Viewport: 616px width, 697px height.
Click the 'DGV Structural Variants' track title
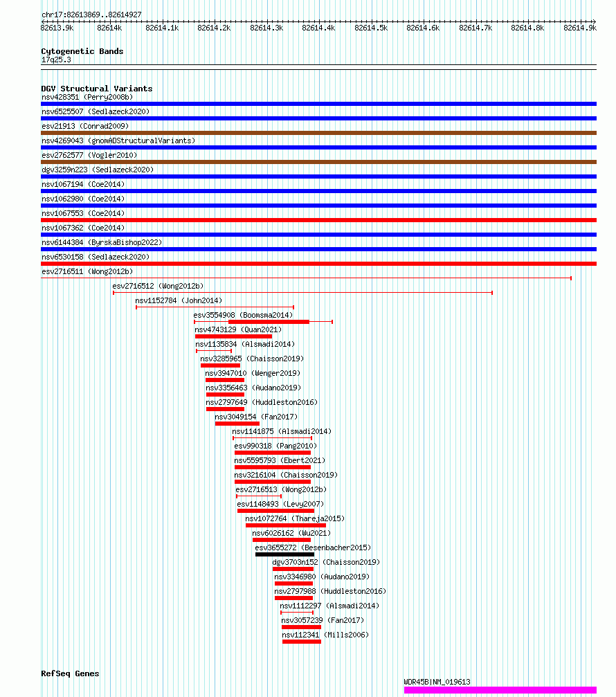[96, 89]
